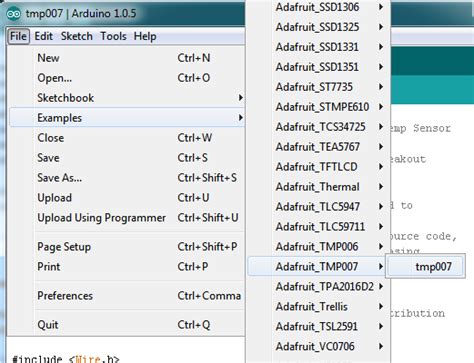The height and width of the screenshot is (363, 474).
Task: Expand the Examples submenu
Action: pyautogui.click(x=127, y=118)
